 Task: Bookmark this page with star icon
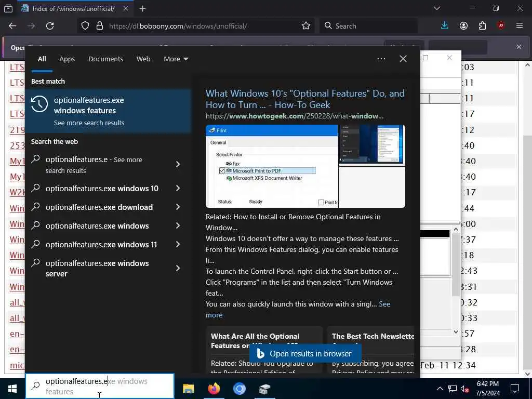pos(305,26)
